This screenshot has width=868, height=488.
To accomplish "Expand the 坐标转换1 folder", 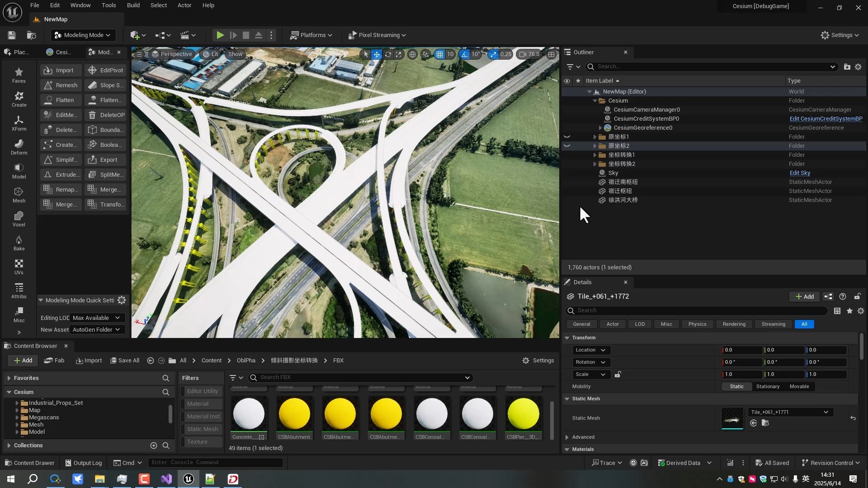I will click(595, 155).
